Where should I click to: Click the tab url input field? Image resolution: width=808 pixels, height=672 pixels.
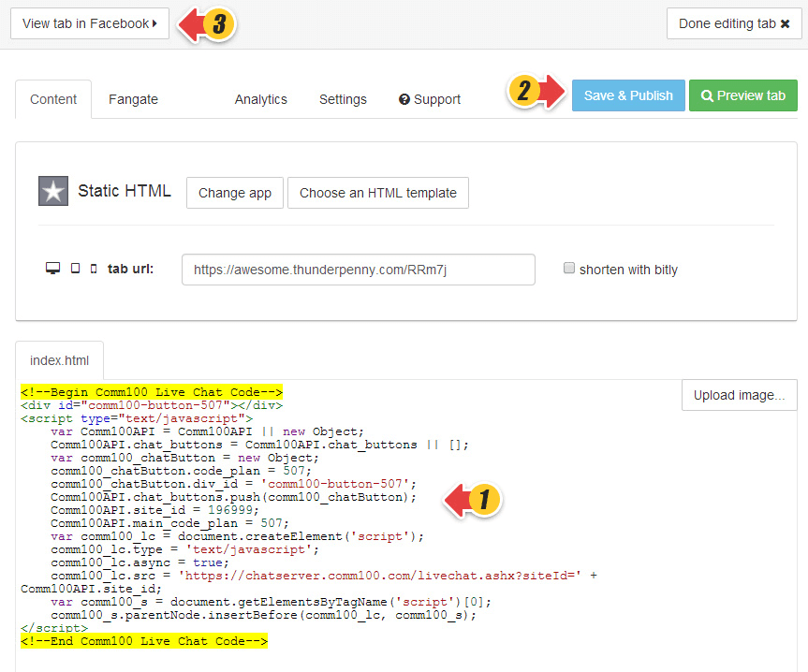tap(359, 270)
